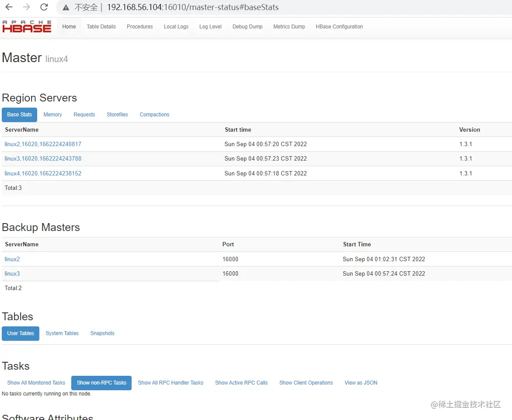Switch to the System Tables tab

point(62,333)
